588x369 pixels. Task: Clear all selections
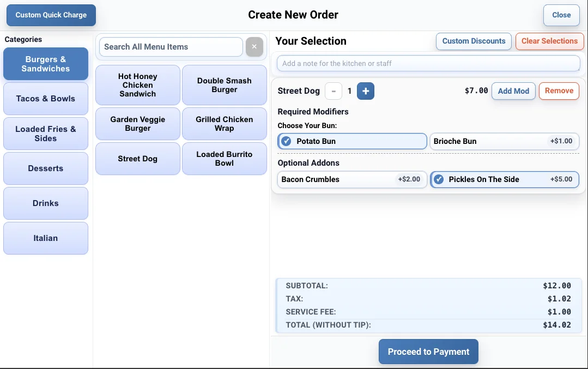coord(549,41)
